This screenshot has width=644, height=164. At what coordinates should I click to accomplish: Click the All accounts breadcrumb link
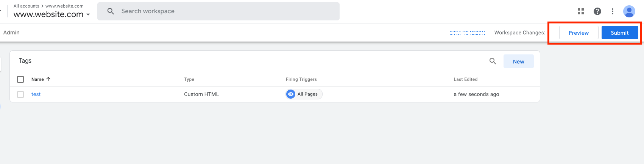[x=27, y=6]
